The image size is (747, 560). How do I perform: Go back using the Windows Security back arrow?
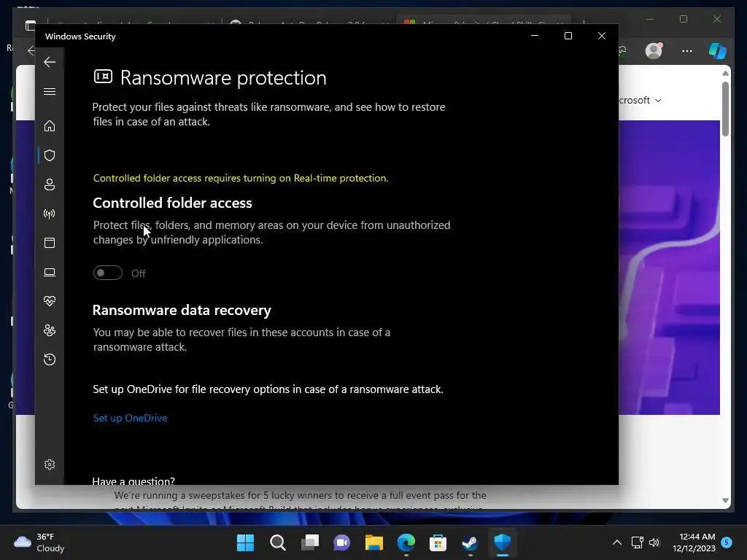(x=50, y=63)
